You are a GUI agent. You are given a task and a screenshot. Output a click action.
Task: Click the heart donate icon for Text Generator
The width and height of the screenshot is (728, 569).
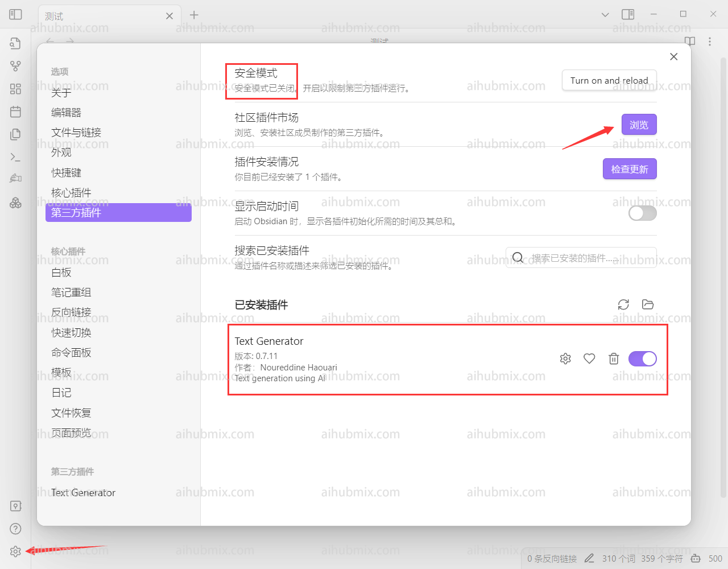click(x=589, y=358)
